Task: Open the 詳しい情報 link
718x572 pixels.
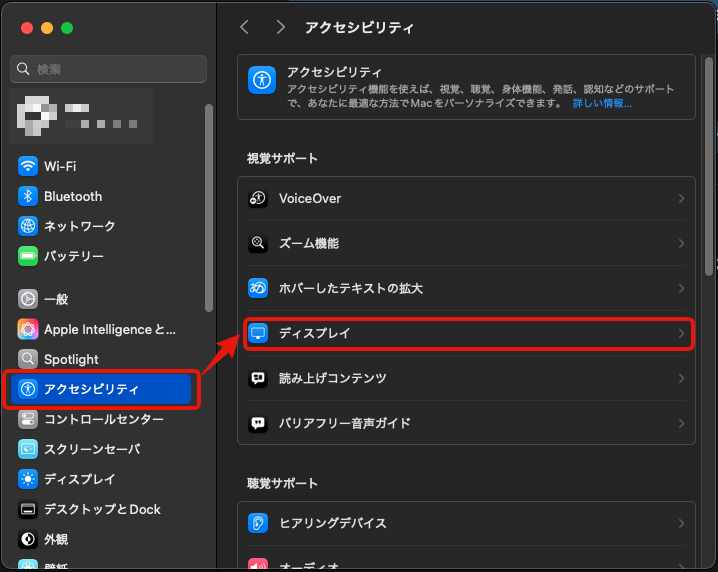Action: (602, 103)
